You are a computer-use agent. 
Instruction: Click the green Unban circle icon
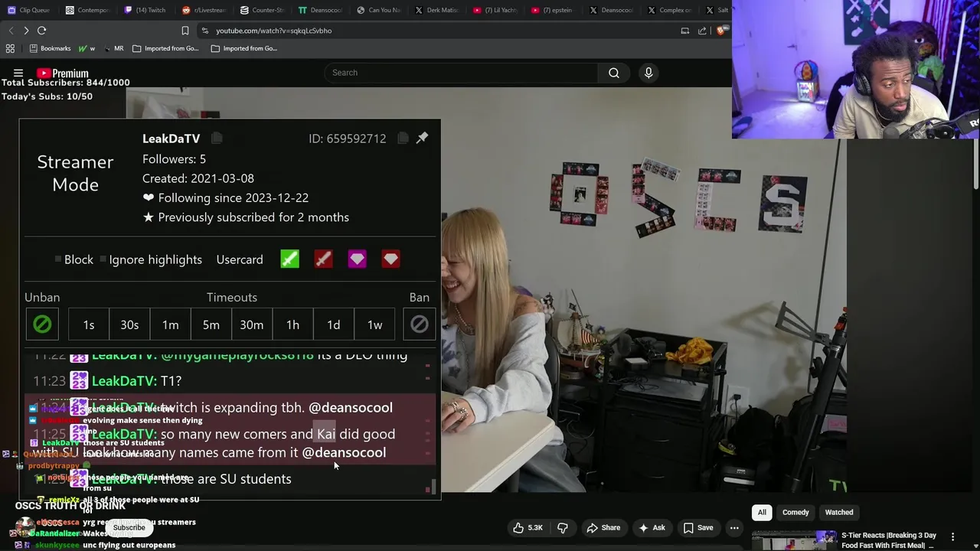coord(42,324)
